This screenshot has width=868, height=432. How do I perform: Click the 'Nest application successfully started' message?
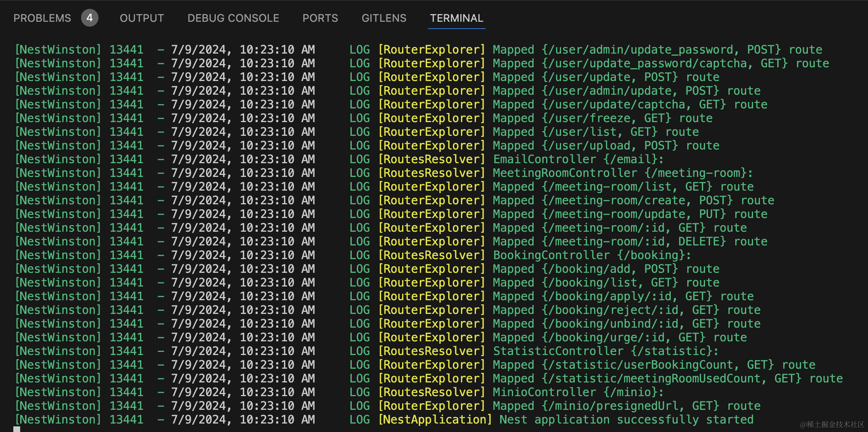(626, 420)
